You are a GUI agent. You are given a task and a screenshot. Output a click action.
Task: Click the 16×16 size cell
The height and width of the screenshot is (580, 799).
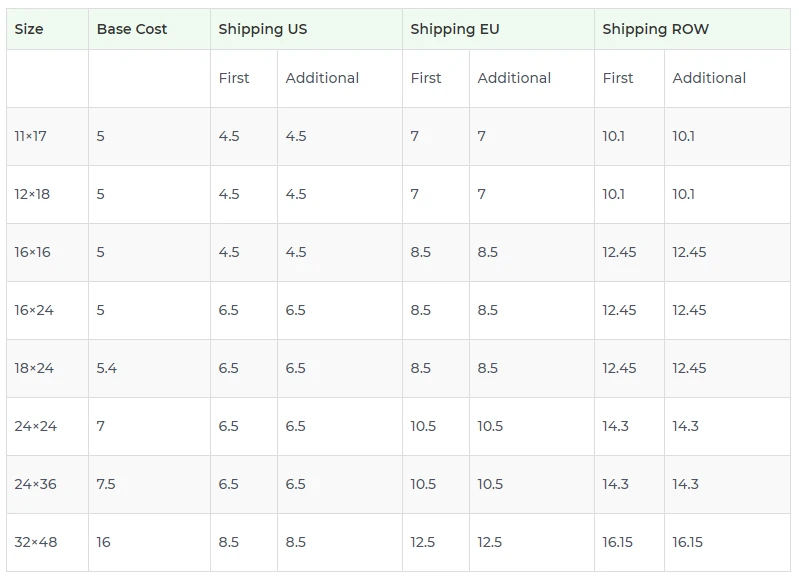[32, 252]
